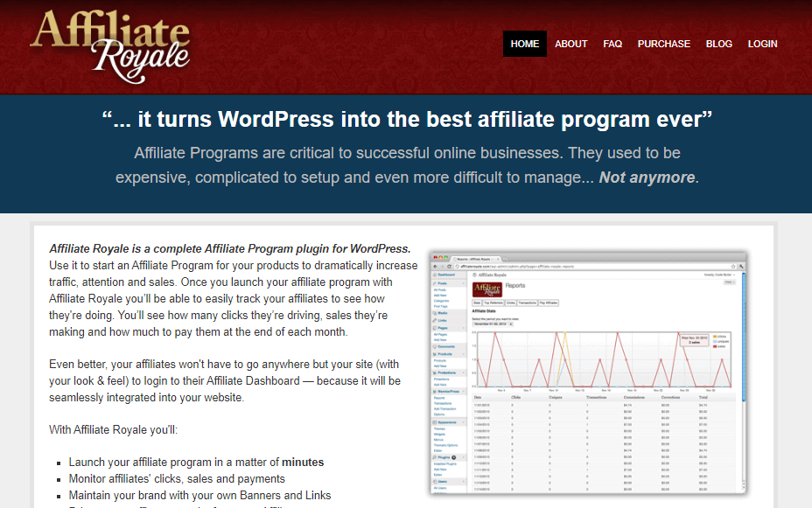Click the paragraph starting "Even better, your affiliates"
The image size is (812, 508).
click(225, 380)
